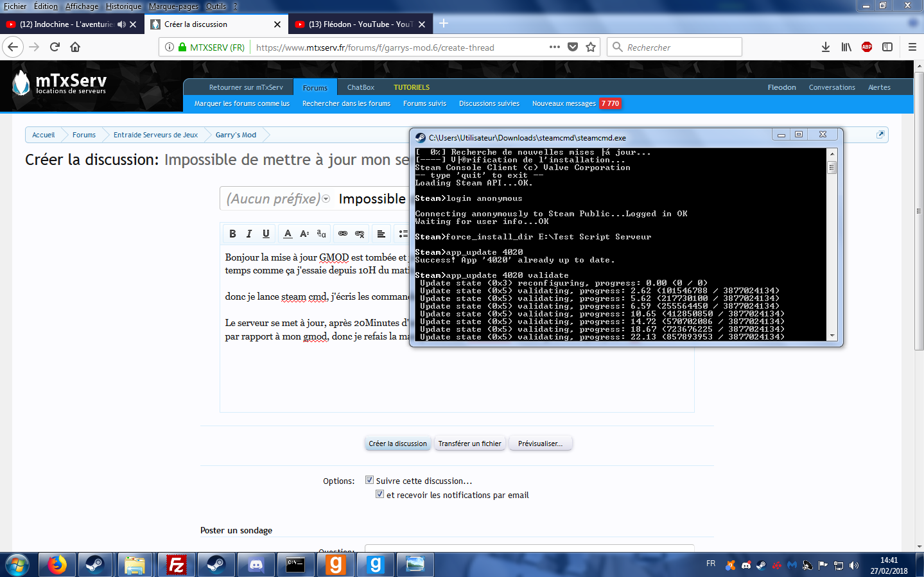Save page to Pocket
The width and height of the screenshot is (924, 577).
pyautogui.click(x=573, y=47)
